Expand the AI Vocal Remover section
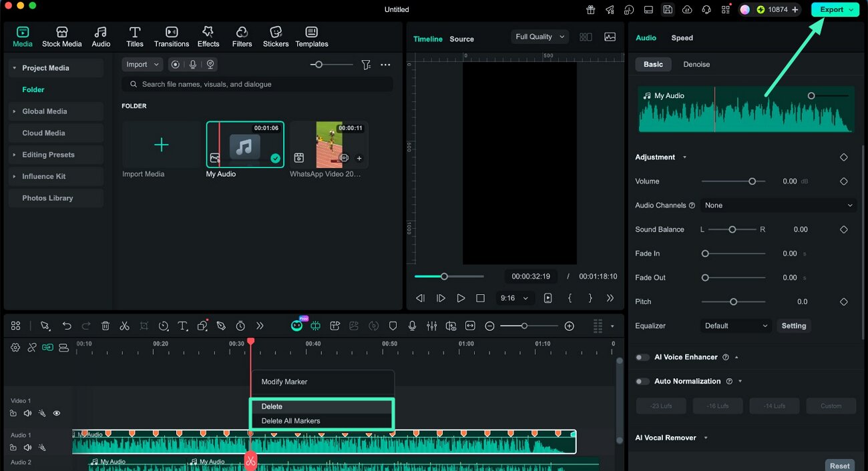This screenshot has width=868, height=471. pyautogui.click(x=706, y=438)
